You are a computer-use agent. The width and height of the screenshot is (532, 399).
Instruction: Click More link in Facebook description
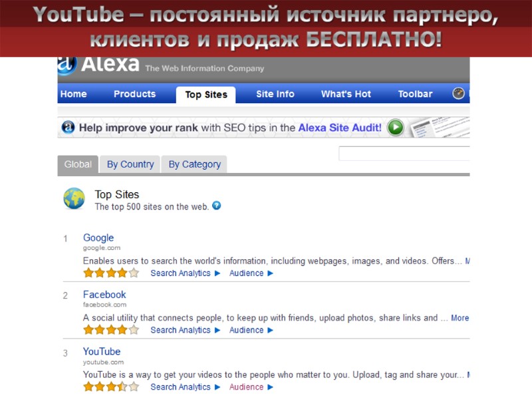tap(460, 318)
